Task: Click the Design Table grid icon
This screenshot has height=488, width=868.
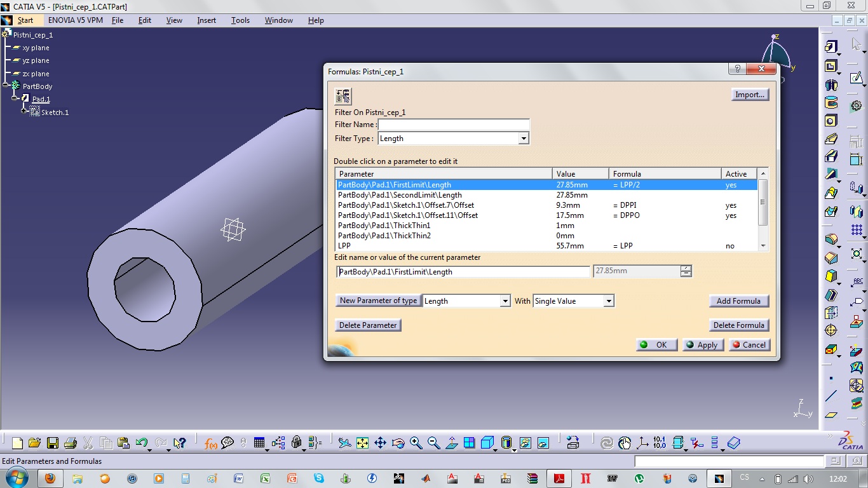Action: click(259, 443)
